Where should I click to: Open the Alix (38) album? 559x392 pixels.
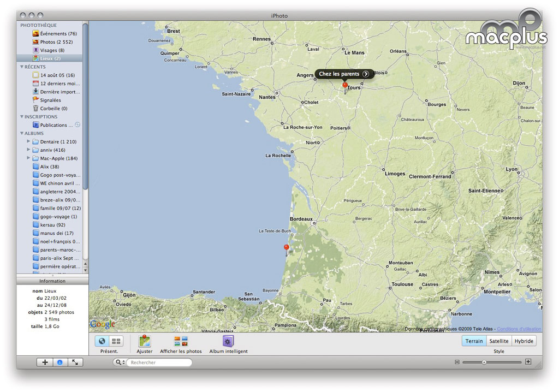click(x=46, y=167)
